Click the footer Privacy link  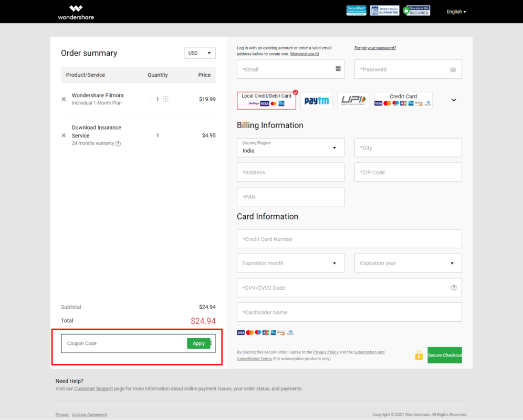click(62, 415)
